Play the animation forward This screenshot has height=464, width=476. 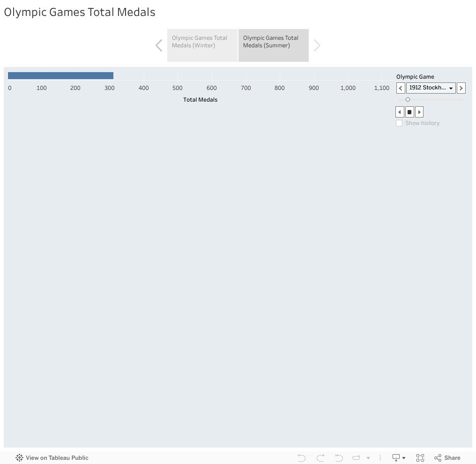coord(419,112)
